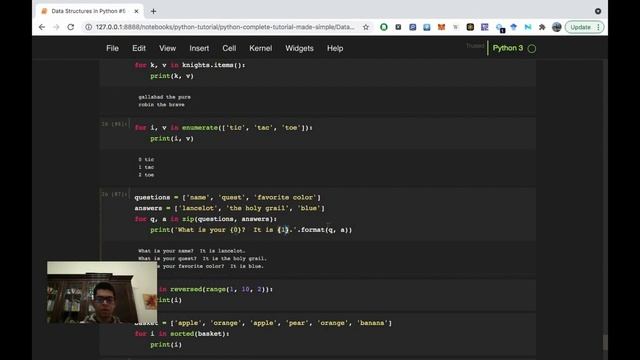Click on the answers list code line
This screenshot has width=640, height=360.
tap(229, 208)
